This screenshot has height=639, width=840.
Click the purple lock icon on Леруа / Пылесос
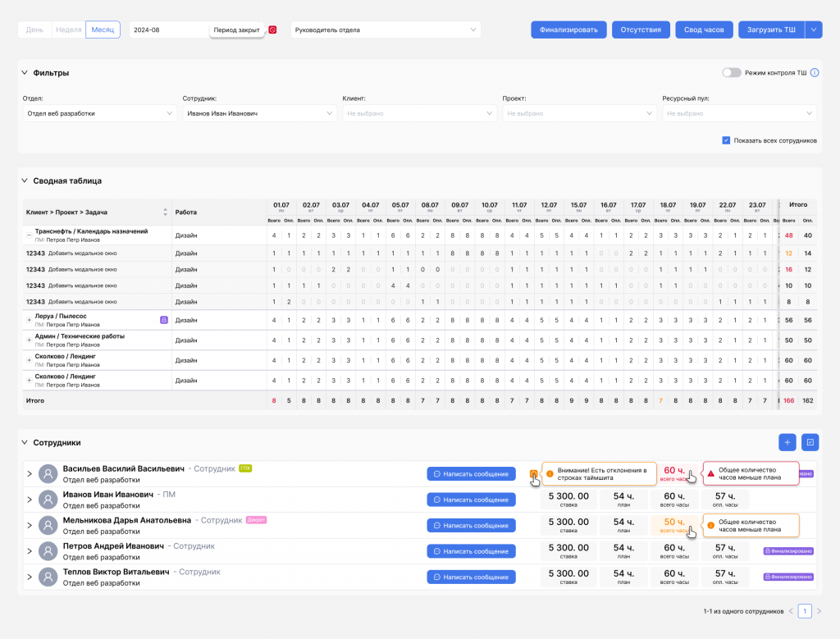tap(164, 320)
